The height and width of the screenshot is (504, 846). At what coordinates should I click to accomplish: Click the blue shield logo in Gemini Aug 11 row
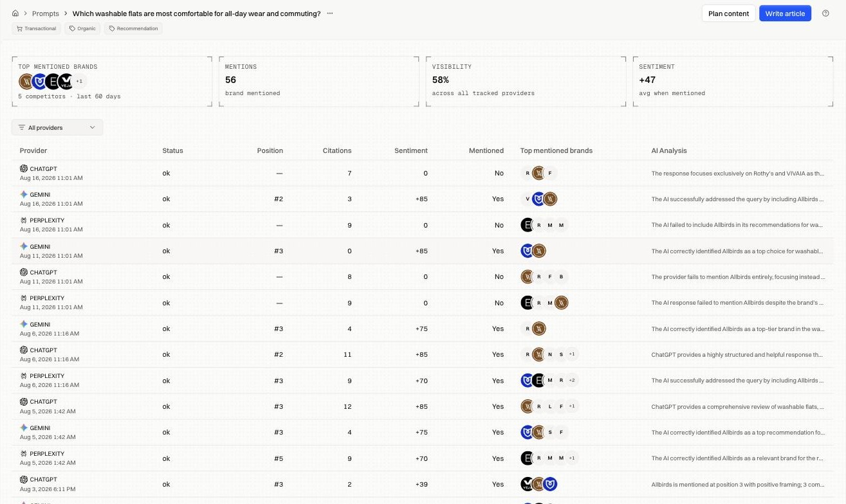point(528,251)
